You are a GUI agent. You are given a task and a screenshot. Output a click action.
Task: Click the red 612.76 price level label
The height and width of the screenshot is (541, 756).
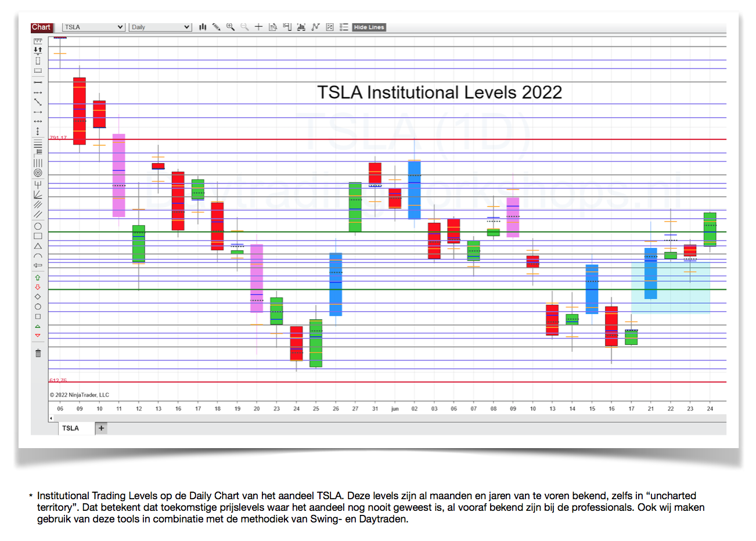58,380
